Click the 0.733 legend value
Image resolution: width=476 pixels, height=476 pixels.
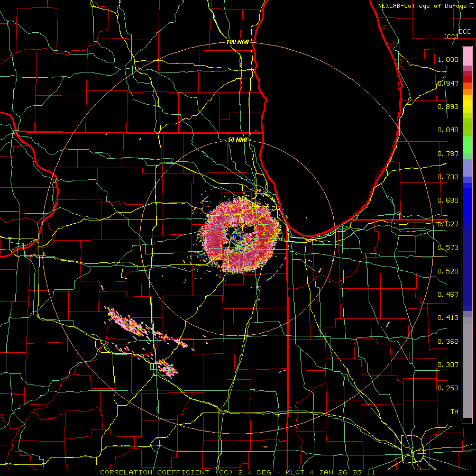coord(448,177)
